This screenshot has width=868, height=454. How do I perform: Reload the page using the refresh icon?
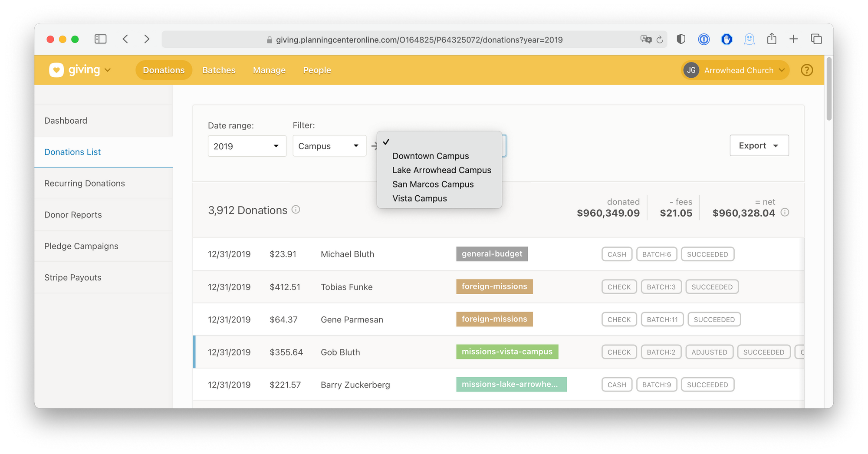point(661,39)
